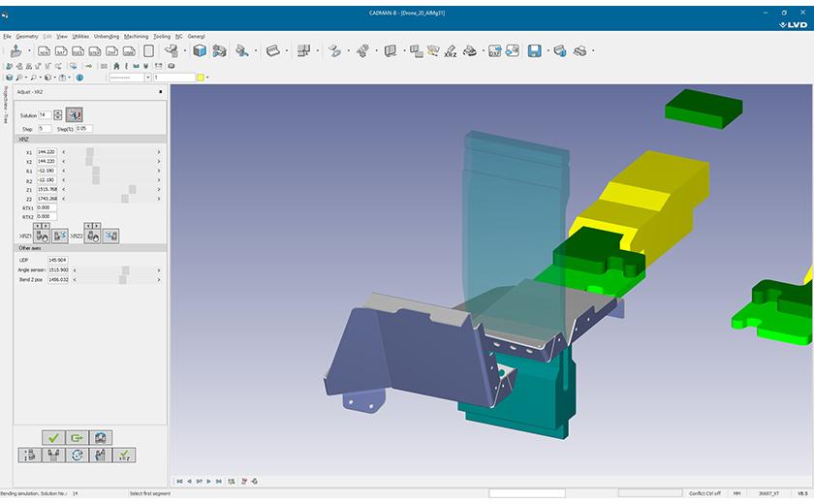Screen dimensions: 814x504
Task: Click the green exit arrow button
Action: [x=77, y=438]
